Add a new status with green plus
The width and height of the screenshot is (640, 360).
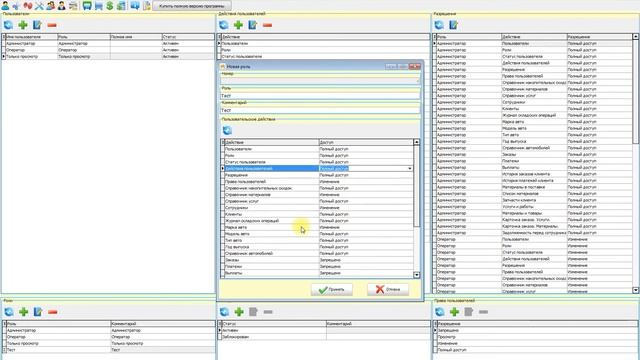pyautogui.click(x=239, y=312)
